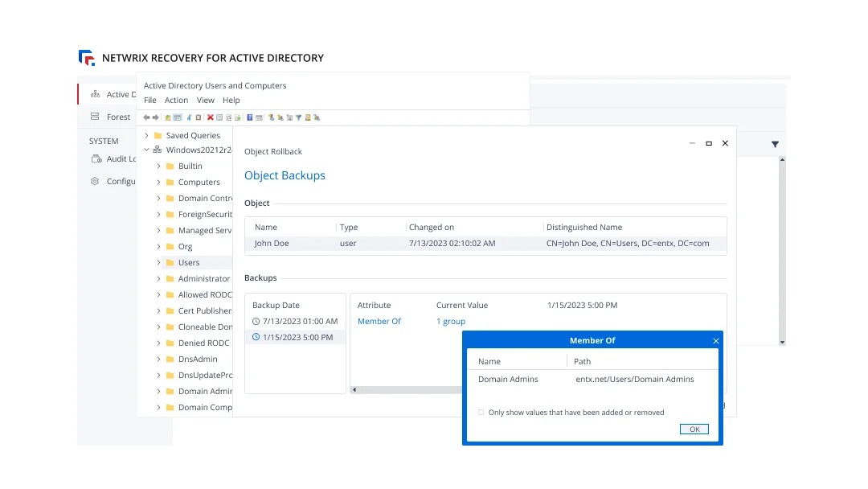Select Active Directory in the sidebar
The height and width of the screenshot is (489, 868).
pos(108,94)
